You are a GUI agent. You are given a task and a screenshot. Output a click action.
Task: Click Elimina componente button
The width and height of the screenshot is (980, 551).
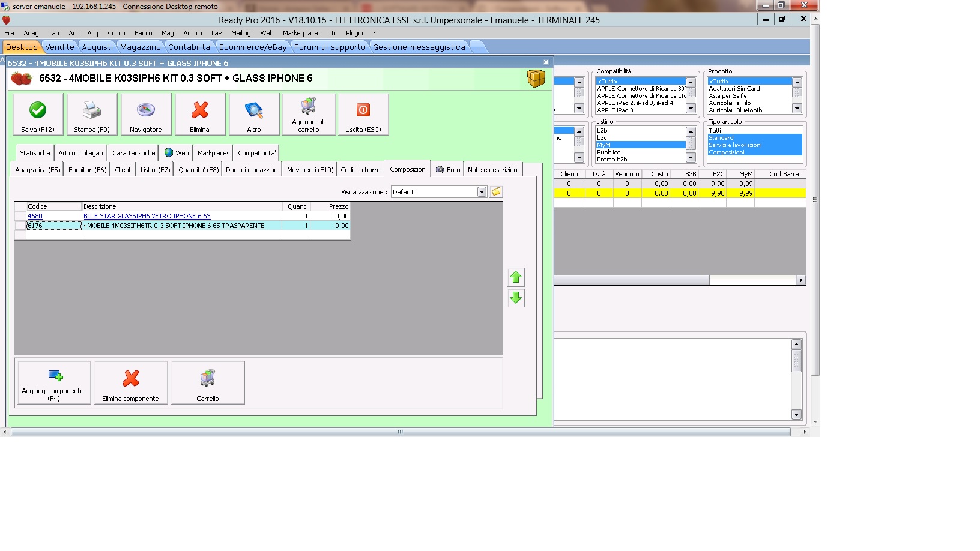click(131, 382)
